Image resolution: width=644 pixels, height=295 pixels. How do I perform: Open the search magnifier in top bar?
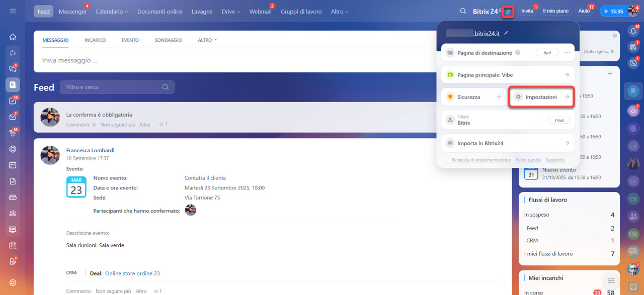(x=463, y=11)
